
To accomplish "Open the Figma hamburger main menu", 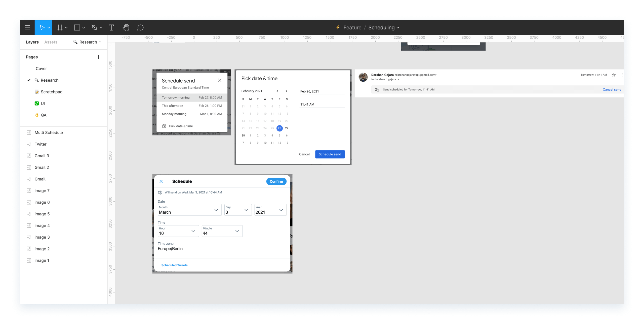I will pos(27,27).
